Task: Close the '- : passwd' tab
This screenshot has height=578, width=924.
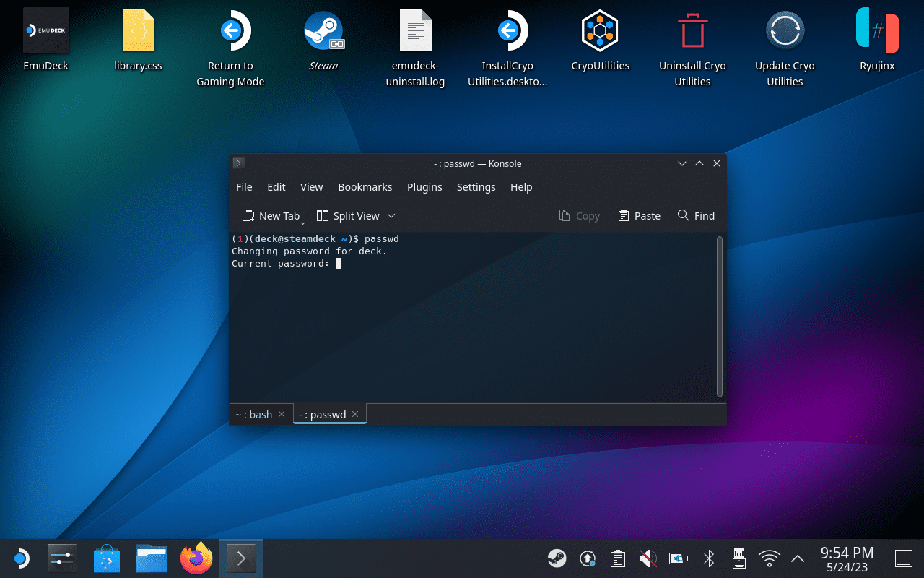Action: pyautogui.click(x=355, y=414)
